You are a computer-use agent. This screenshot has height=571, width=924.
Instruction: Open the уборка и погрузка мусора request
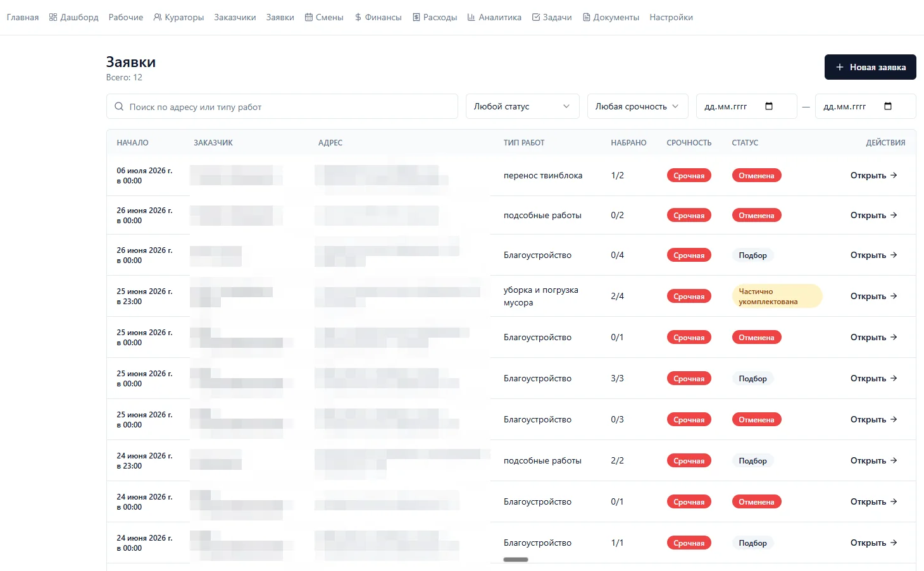coord(873,296)
